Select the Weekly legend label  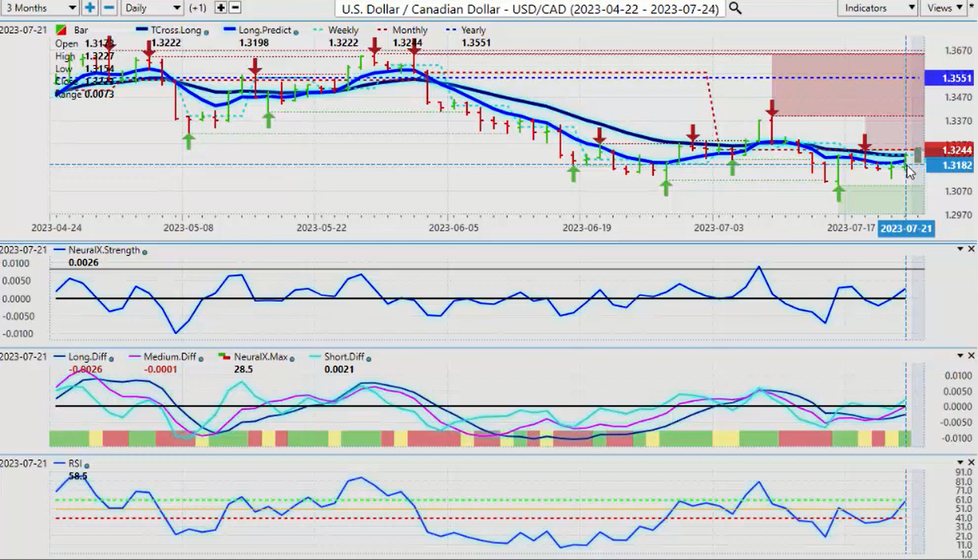(x=343, y=31)
